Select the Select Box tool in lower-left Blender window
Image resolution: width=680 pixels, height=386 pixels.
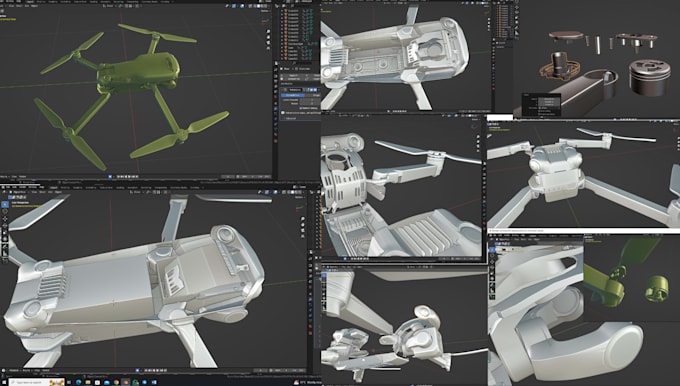click(5, 204)
